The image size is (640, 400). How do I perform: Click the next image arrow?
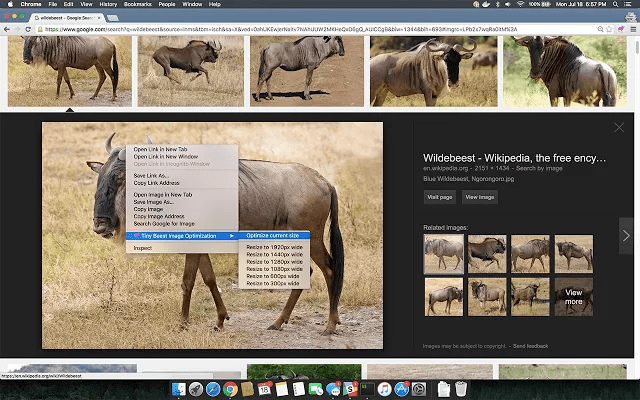coord(626,236)
